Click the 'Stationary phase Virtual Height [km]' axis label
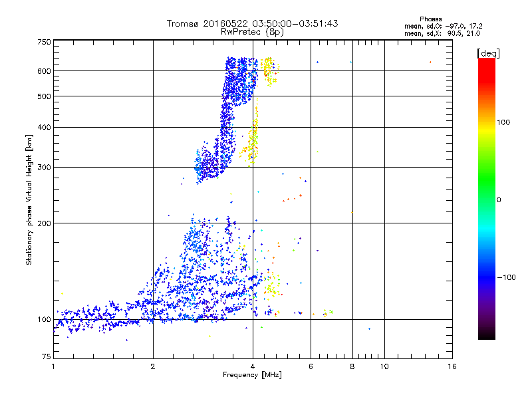532x399 pixels. click(x=29, y=199)
